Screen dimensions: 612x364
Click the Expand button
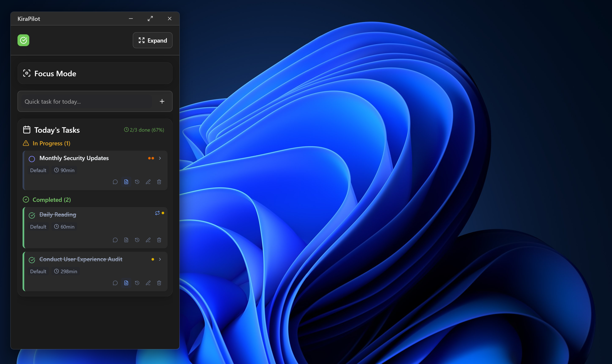pos(153,40)
